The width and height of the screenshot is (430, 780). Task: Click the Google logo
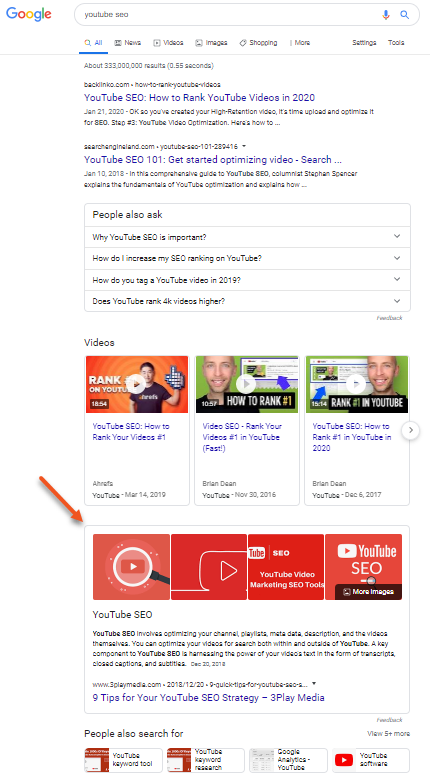tap(29, 14)
